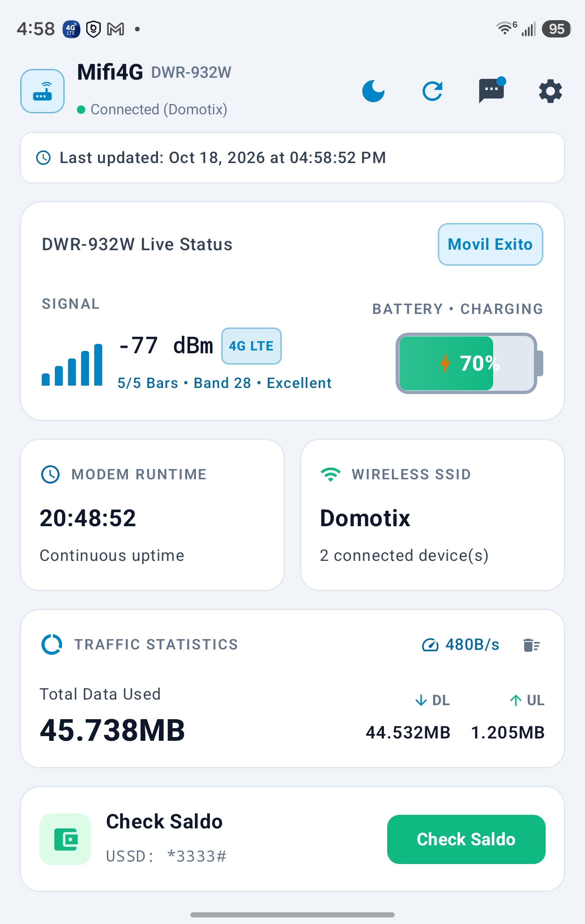Screen dimensions: 585x924
Task: Tap the DWR-932W model label
Action: coord(191,73)
